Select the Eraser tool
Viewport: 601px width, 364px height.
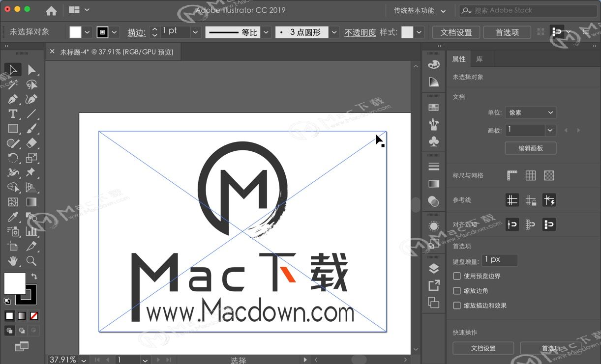click(31, 143)
